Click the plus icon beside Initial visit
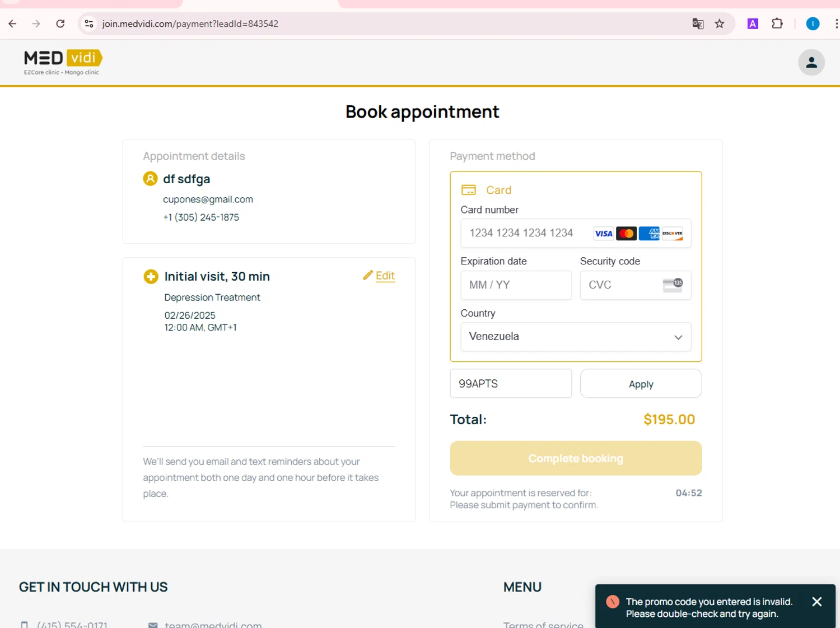The width and height of the screenshot is (840, 628). [x=151, y=276]
